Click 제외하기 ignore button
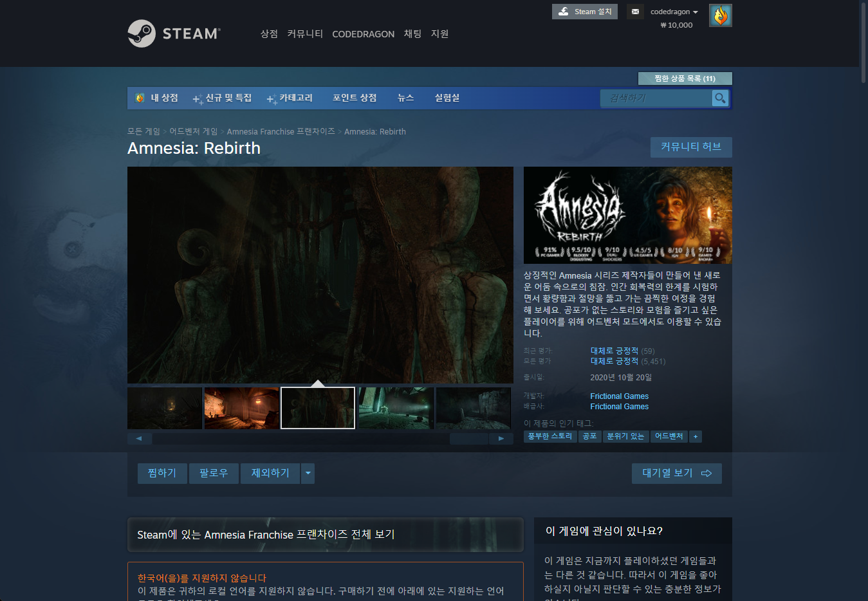The width and height of the screenshot is (868, 601). [x=270, y=473]
